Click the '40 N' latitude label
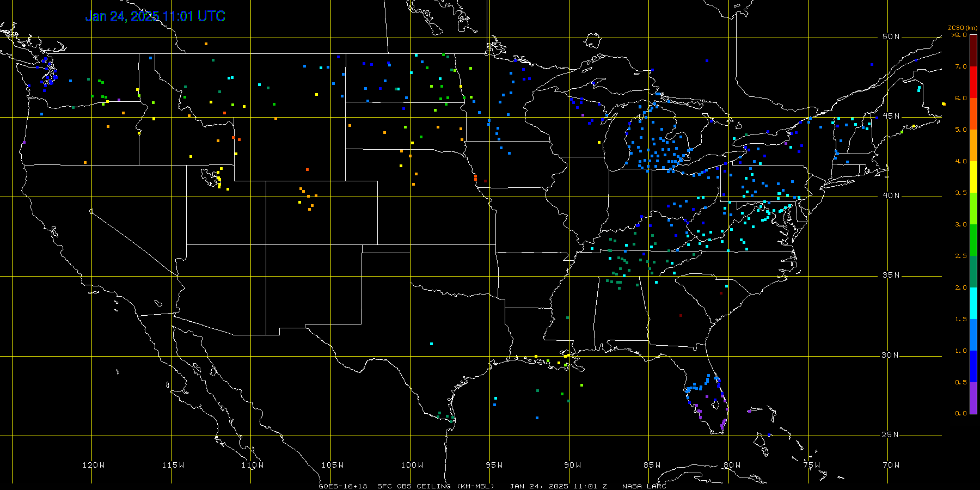 point(891,195)
